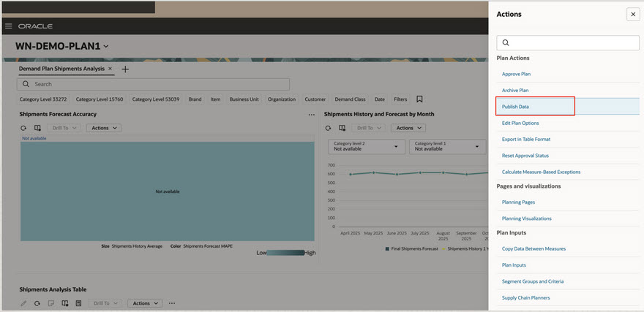Image resolution: width=644 pixels, height=312 pixels.
Task: Open Drill To in Shipments History and Forecast
Action: click(369, 128)
